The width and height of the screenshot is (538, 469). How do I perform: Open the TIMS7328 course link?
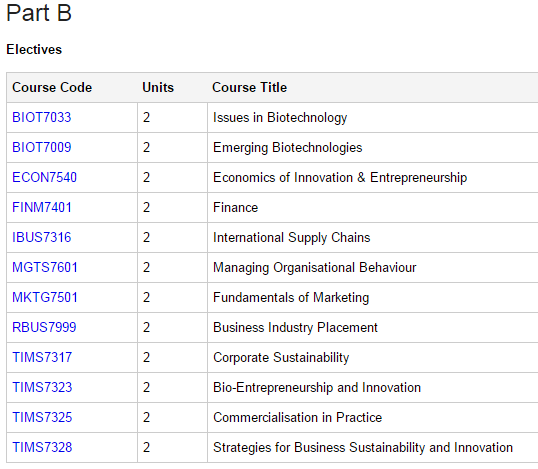point(42,447)
